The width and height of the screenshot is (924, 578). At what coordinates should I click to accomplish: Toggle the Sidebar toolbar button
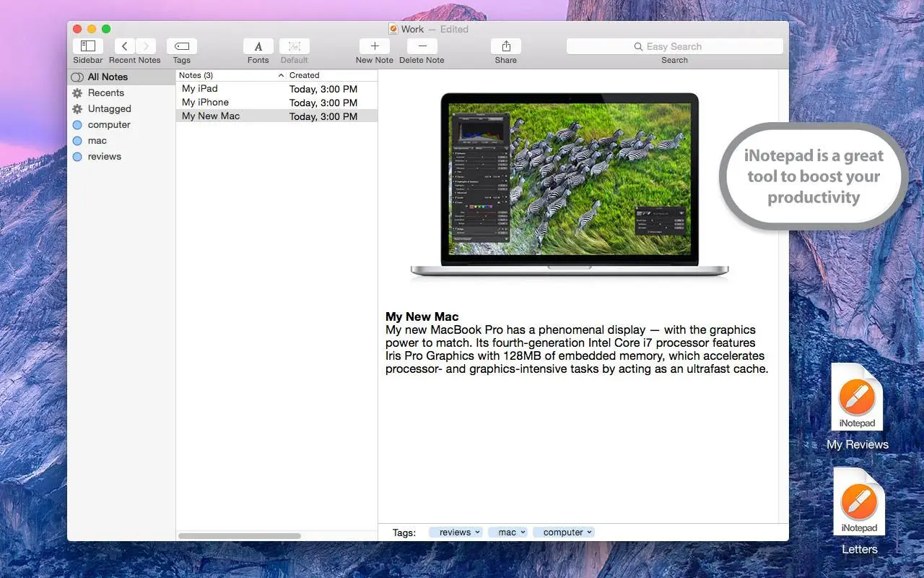(x=87, y=46)
